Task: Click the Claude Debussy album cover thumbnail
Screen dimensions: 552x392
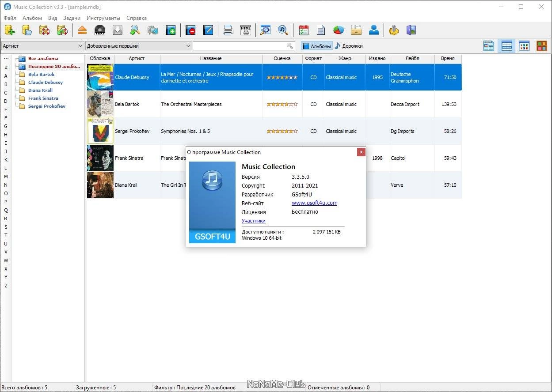Action: tap(100, 77)
